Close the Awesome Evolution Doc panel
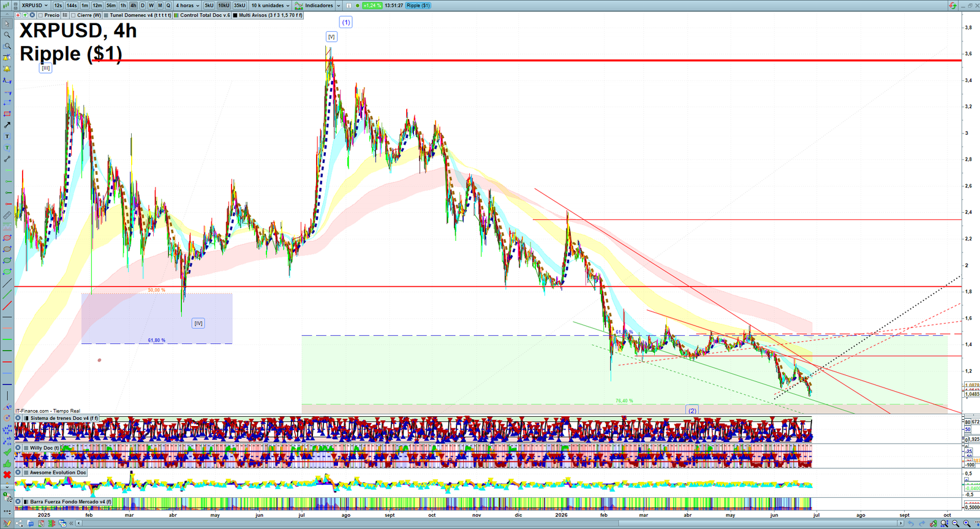Screen dimensions: 980x529 18,472
